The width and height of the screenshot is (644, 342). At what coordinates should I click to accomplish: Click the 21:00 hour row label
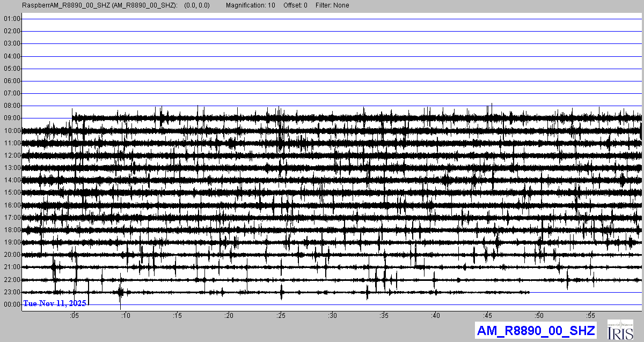[x=12, y=267]
